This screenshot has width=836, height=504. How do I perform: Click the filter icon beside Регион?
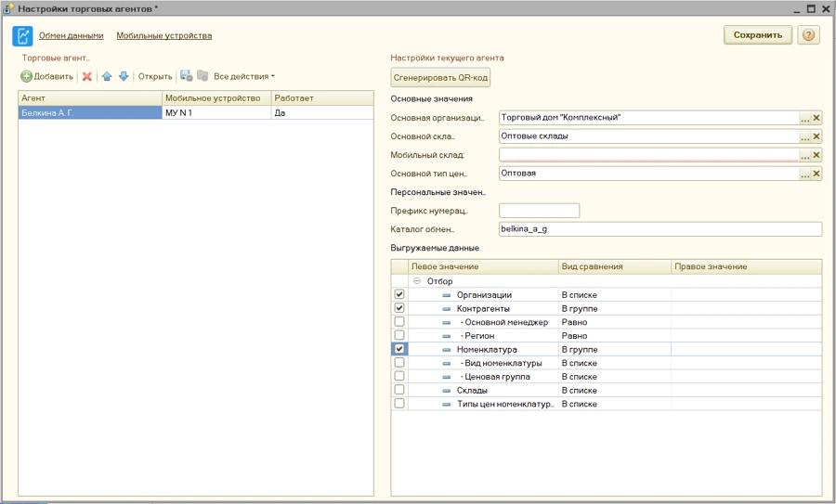pyautogui.click(x=447, y=336)
